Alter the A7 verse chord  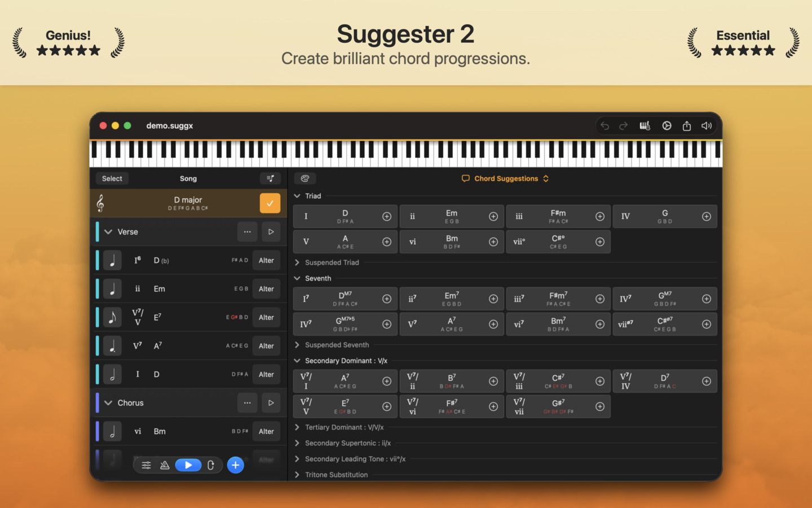[x=266, y=346]
